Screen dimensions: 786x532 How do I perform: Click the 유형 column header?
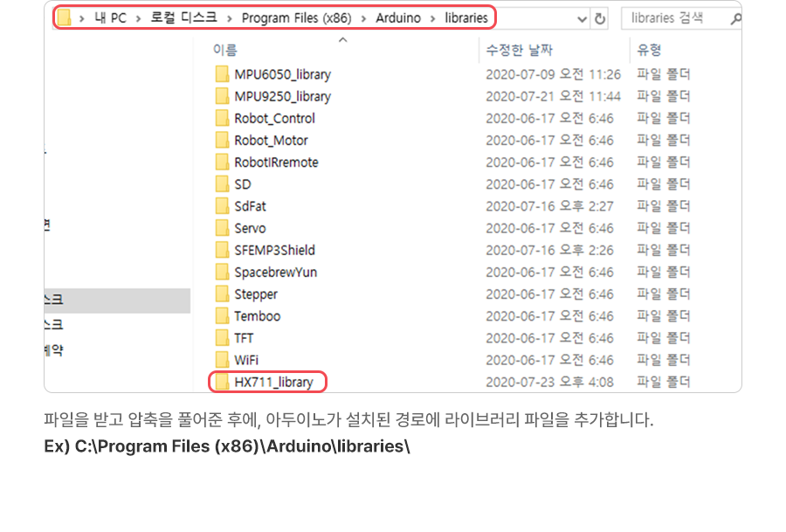(649, 51)
